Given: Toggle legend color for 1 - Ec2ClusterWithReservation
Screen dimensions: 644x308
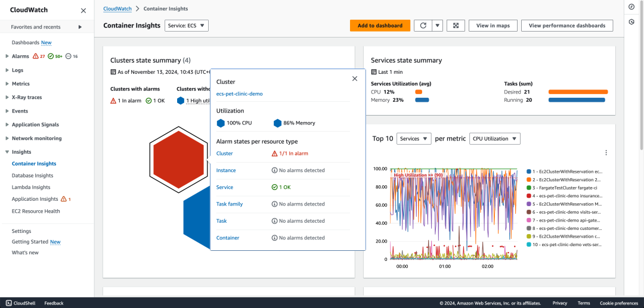Looking at the screenshot, I should 529,171.
